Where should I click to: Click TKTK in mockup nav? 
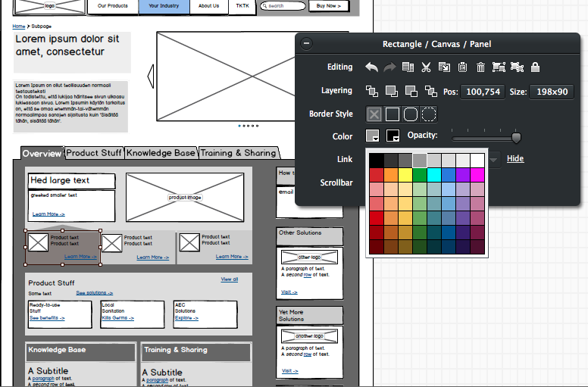point(242,6)
